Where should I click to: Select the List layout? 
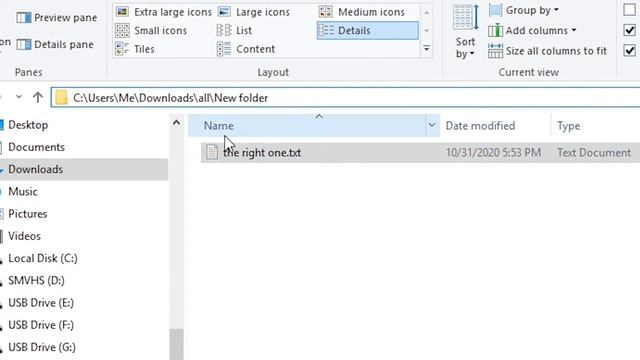[x=234, y=30]
